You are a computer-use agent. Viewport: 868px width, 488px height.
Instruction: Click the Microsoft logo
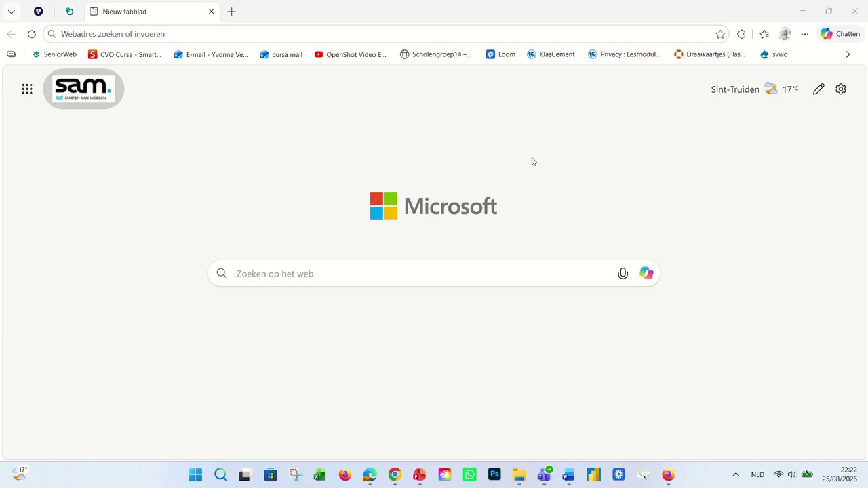tap(433, 206)
